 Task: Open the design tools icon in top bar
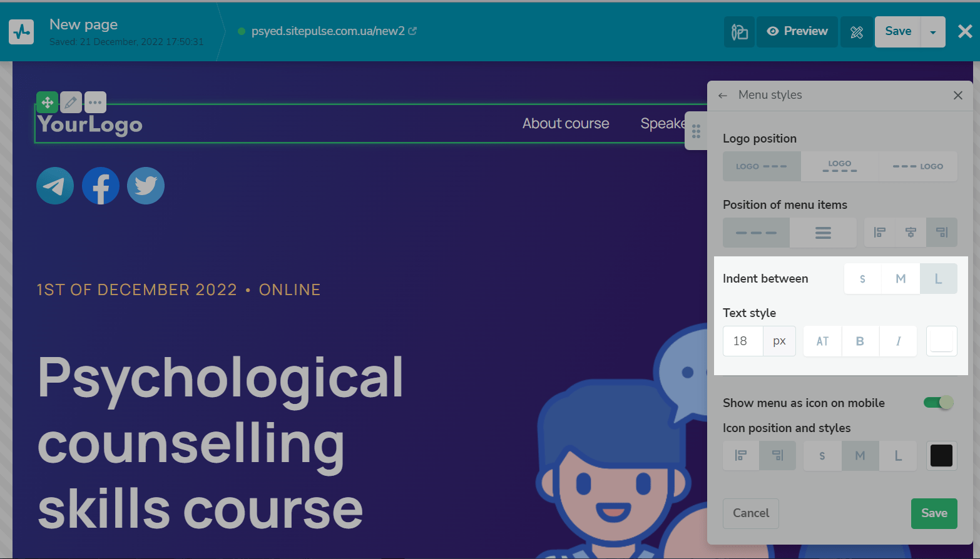pos(857,32)
